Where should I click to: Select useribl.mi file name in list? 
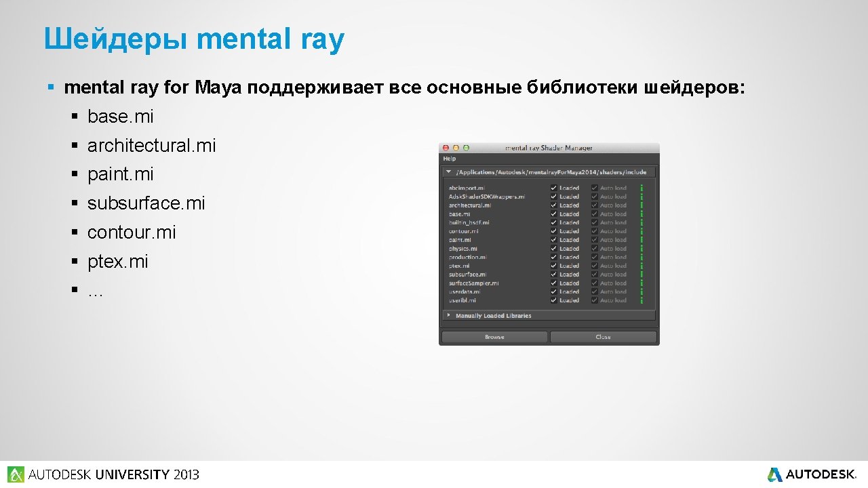(462, 300)
